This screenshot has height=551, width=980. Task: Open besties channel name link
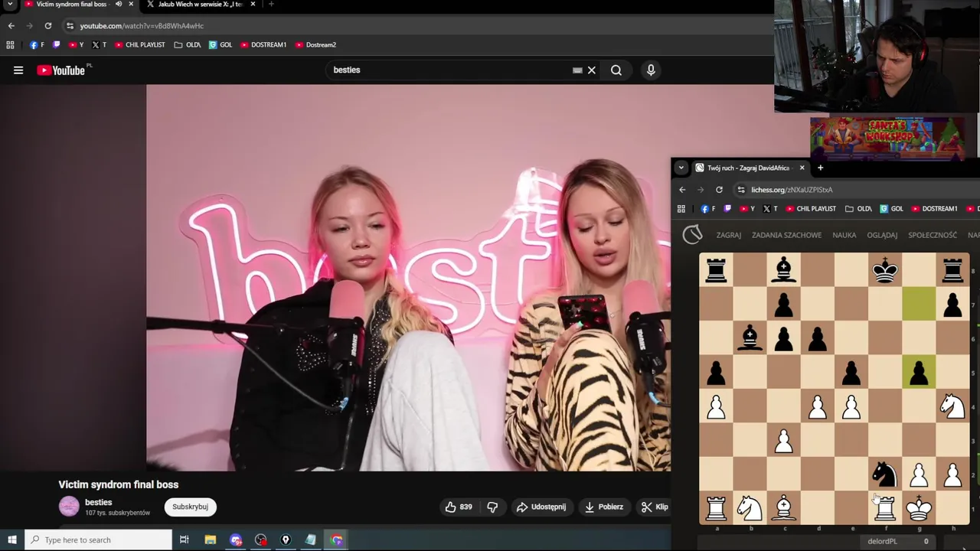(98, 502)
